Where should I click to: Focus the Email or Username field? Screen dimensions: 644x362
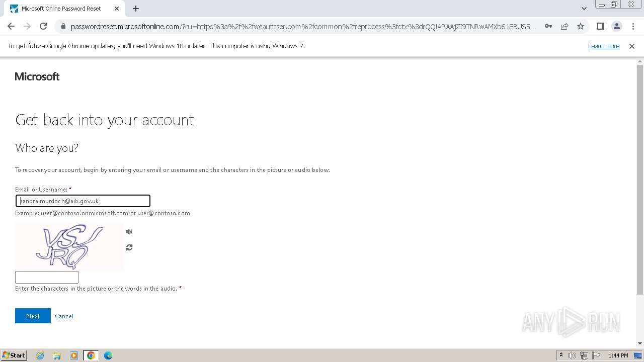click(x=83, y=201)
